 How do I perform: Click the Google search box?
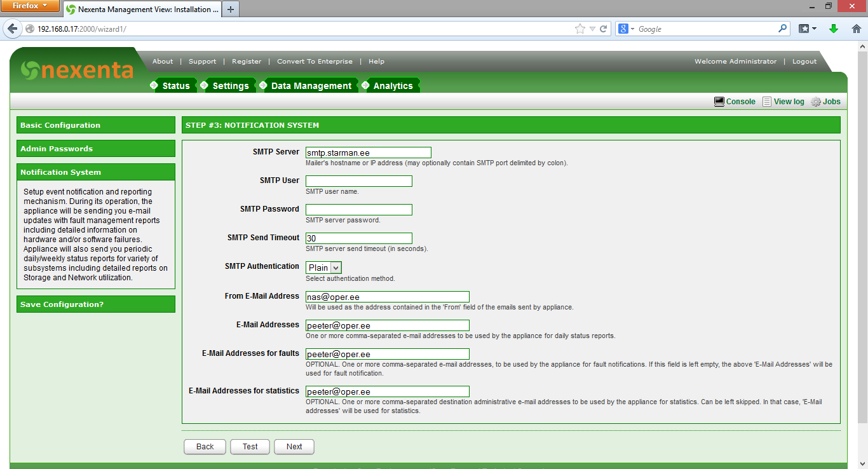click(707, 29)
